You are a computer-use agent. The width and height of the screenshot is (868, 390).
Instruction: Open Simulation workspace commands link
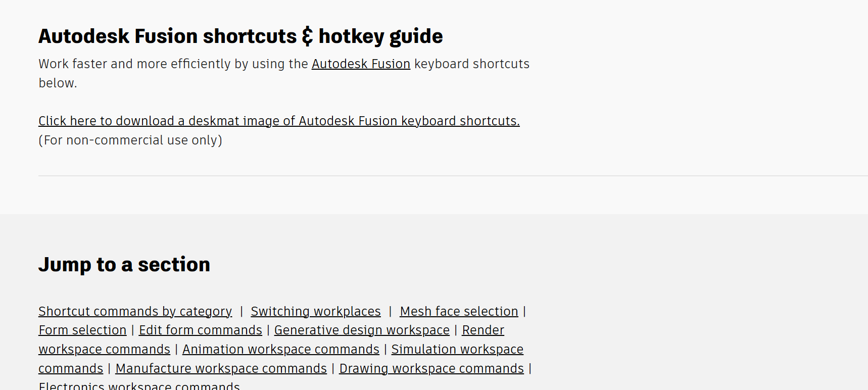pos(457,350)
